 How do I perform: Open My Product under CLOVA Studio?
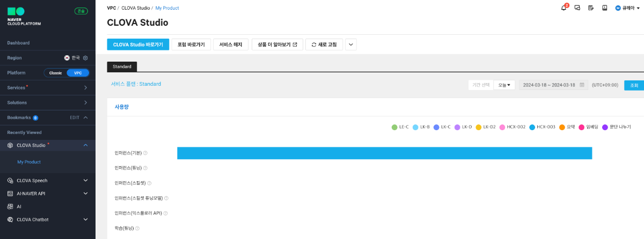coord(29,162)
